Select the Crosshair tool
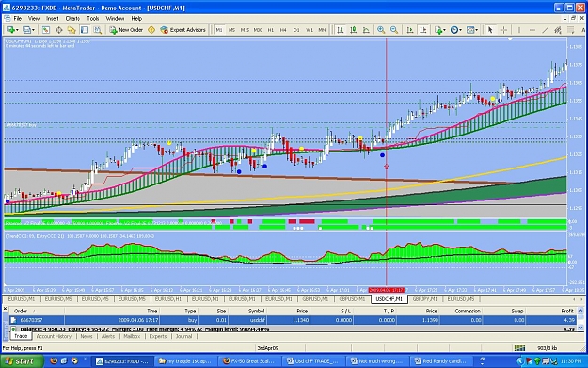Screen dimensions: 588x368 coord(503,30)
